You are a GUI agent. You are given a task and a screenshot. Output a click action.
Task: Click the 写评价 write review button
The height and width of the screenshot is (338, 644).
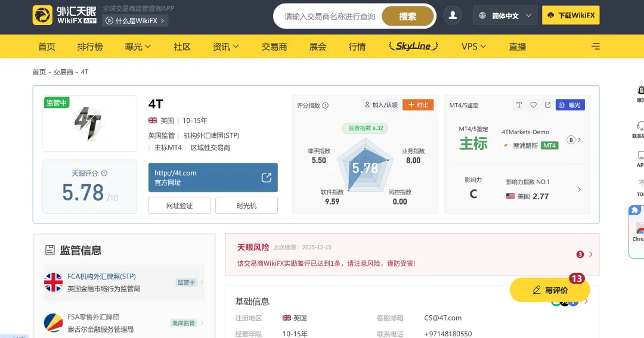point(550,290)
